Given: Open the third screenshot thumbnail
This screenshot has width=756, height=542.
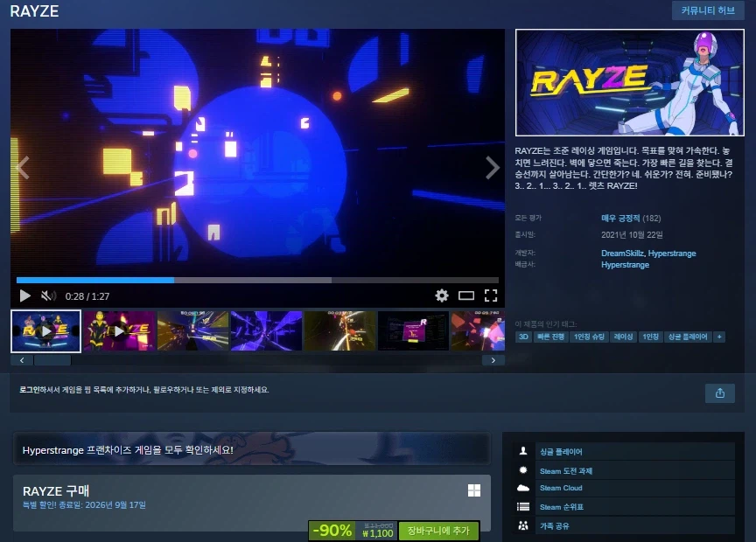Looking at the screenshot, I should click(192, 331).
